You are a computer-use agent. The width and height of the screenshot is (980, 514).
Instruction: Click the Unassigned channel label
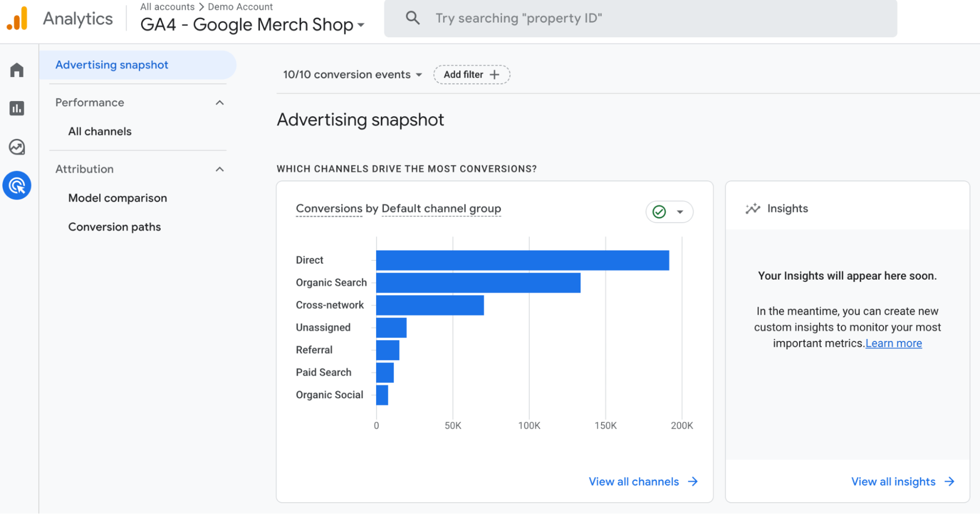[323, 328]
